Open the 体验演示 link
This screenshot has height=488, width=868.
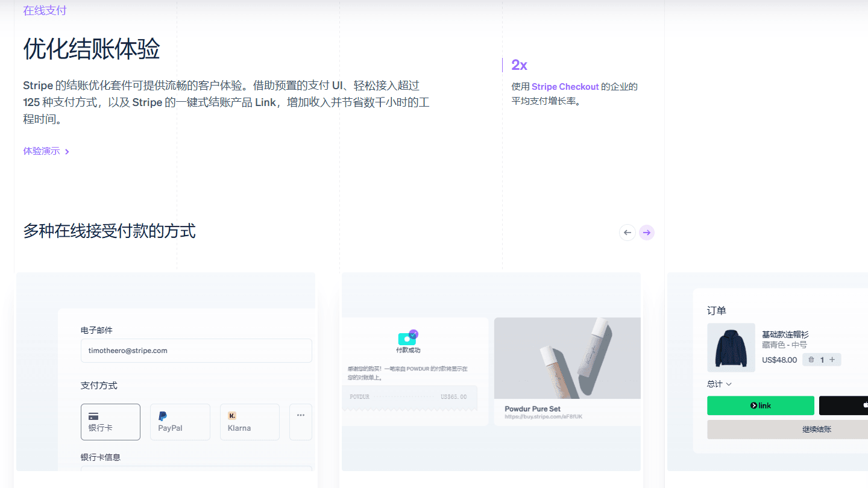[x=46, y=151]
